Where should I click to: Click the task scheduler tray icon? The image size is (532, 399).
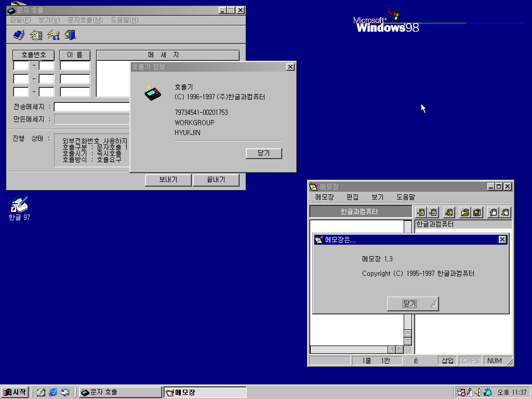461,392
